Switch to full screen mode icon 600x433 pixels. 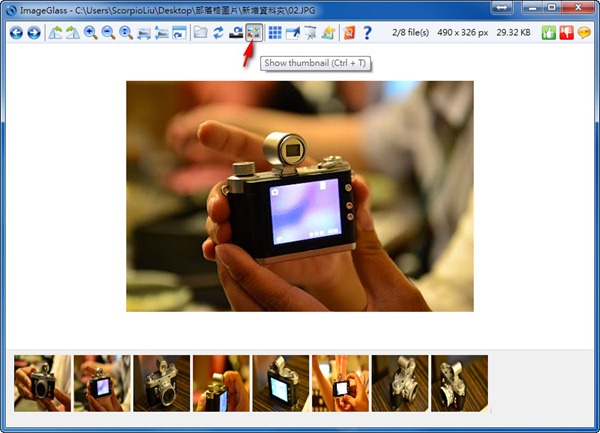(293, 33)
